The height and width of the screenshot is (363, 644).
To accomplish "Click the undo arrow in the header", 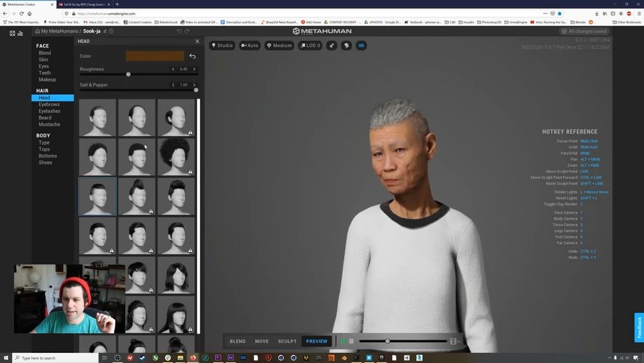I will point(179,31).
